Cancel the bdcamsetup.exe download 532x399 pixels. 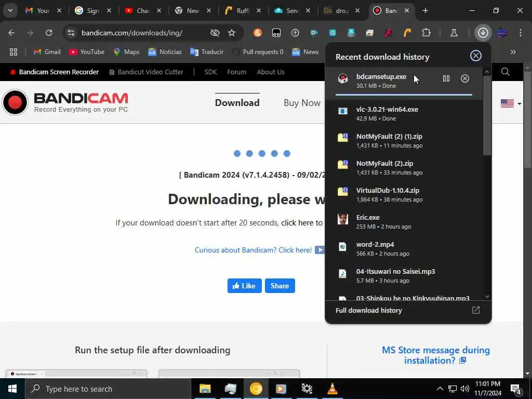coord(465,79)
